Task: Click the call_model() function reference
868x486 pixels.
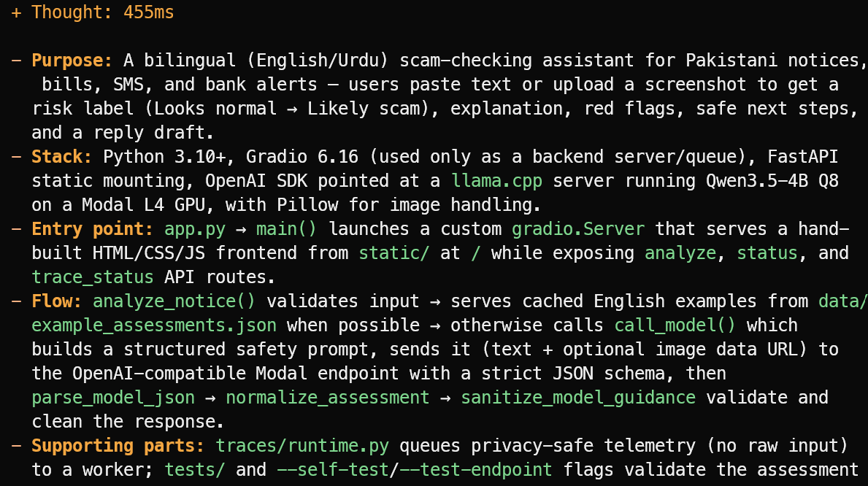Action: click(x=675, y=325)
